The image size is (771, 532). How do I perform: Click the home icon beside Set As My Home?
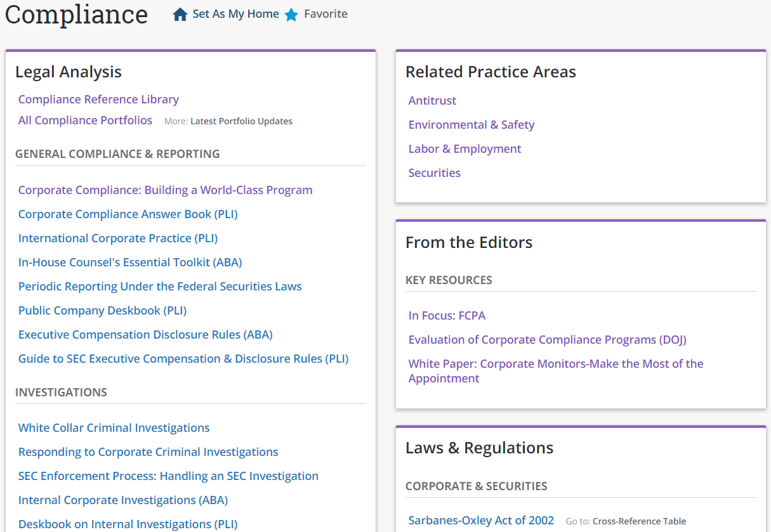[180, 15]
